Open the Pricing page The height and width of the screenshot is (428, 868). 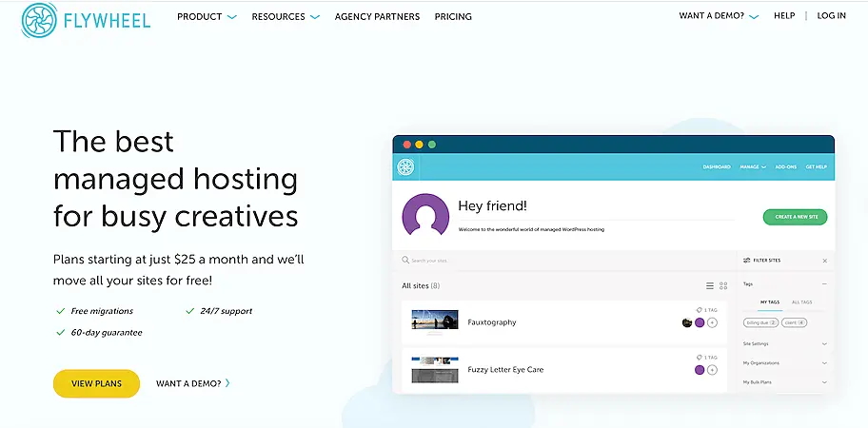point(453,16)
